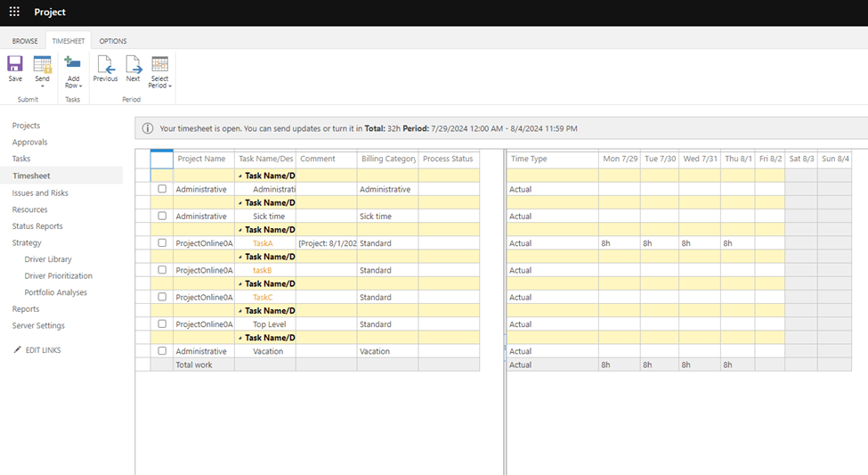The height and width of the screenshot is (475, 868).
Task: Open Select Period calendar icon
Action: (160, 64)
